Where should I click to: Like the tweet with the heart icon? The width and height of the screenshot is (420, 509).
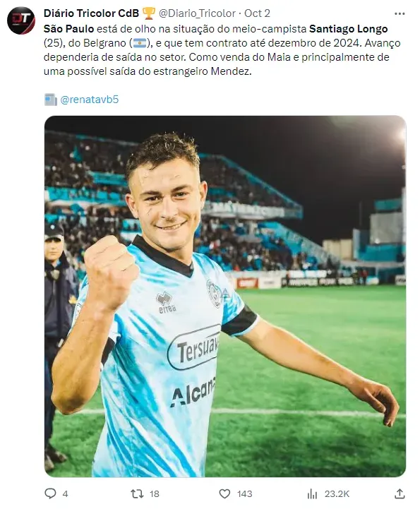224,493
